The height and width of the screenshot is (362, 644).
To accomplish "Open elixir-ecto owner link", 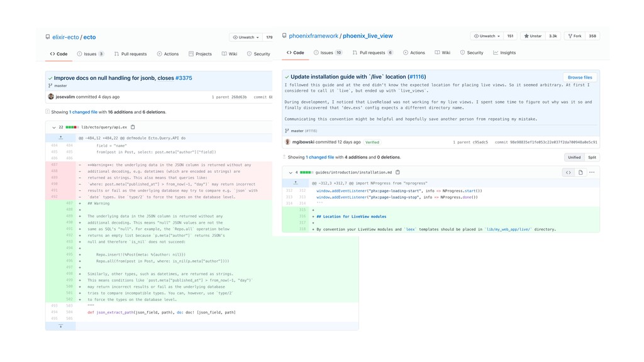I will tap(65, 37).
